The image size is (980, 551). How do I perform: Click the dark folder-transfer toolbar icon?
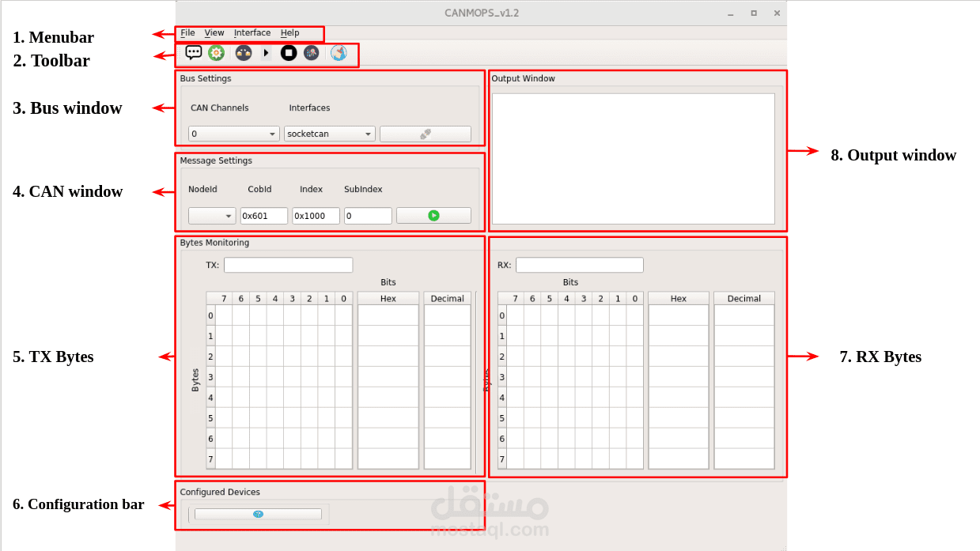point(244,53)
